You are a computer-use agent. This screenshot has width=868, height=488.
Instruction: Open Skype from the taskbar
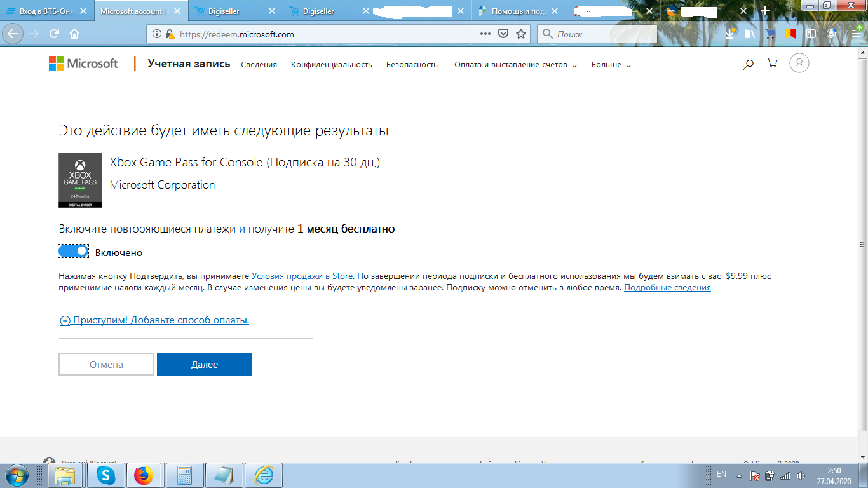(x=105, y=475)
